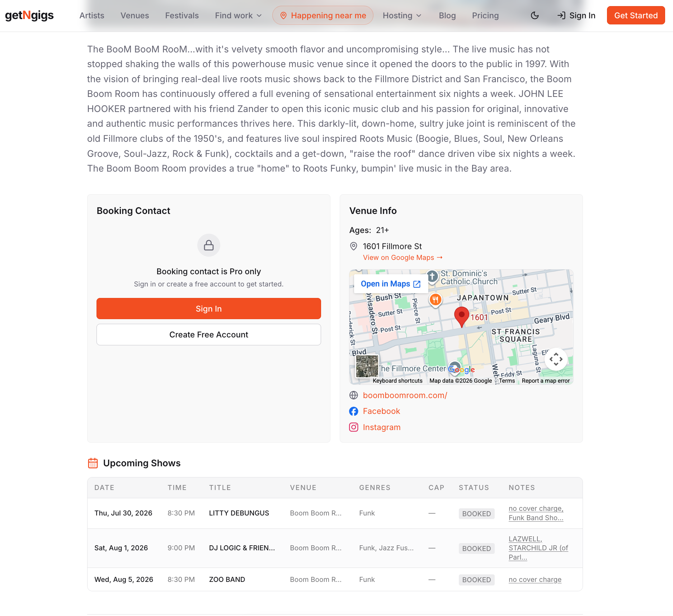Click Open in Maps on the map

pyautogui.click(x=391, y=284)
